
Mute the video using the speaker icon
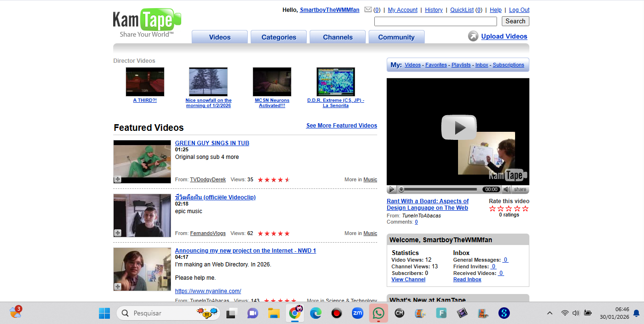coord(507,189)
